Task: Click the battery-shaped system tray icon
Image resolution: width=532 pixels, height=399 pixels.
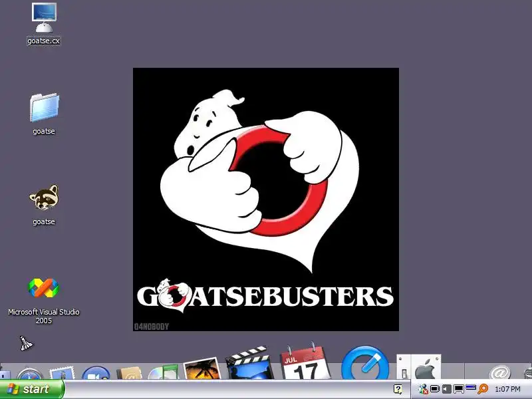Action: click(435, 389)
